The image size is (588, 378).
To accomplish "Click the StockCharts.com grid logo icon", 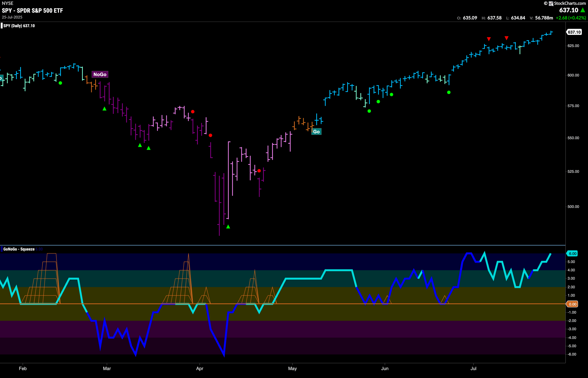I will click(x=551, y=3).
